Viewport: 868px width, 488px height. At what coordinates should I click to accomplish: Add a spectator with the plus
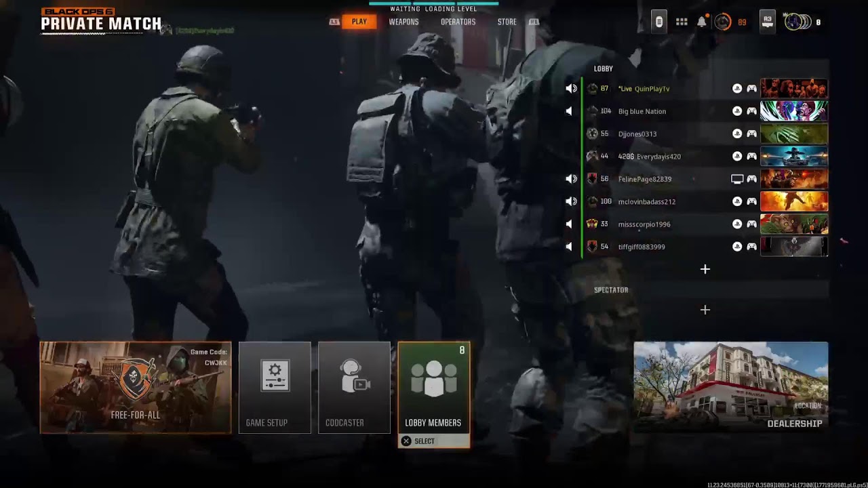coord(705,310)
